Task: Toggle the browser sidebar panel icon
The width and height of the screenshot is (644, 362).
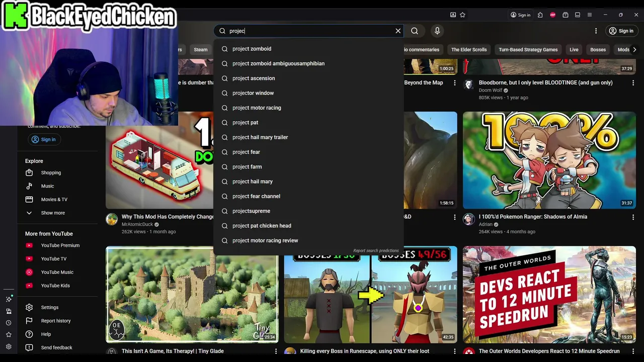Action: pyautogui.click(x=578, y=15)
